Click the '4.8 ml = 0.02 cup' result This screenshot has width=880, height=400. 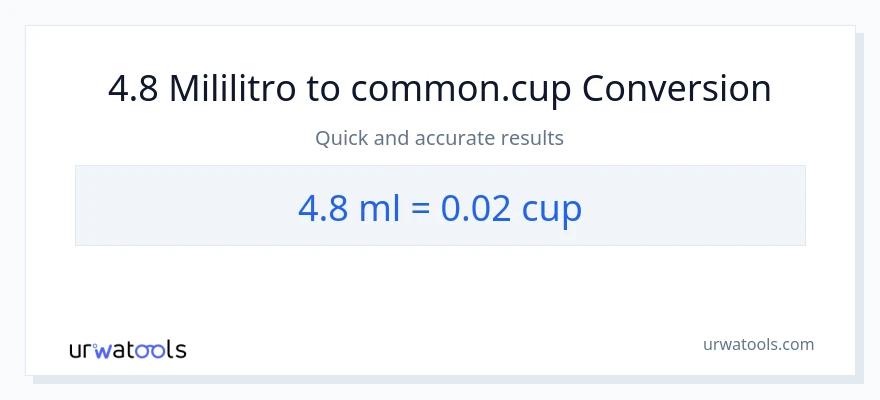[440, 208]
